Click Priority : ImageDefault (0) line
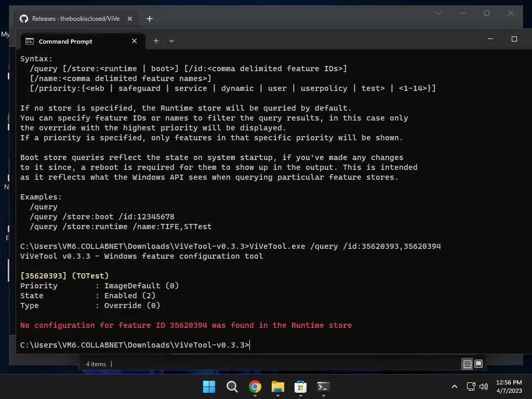This screenshot has height=399, width=532. (99, 286)
